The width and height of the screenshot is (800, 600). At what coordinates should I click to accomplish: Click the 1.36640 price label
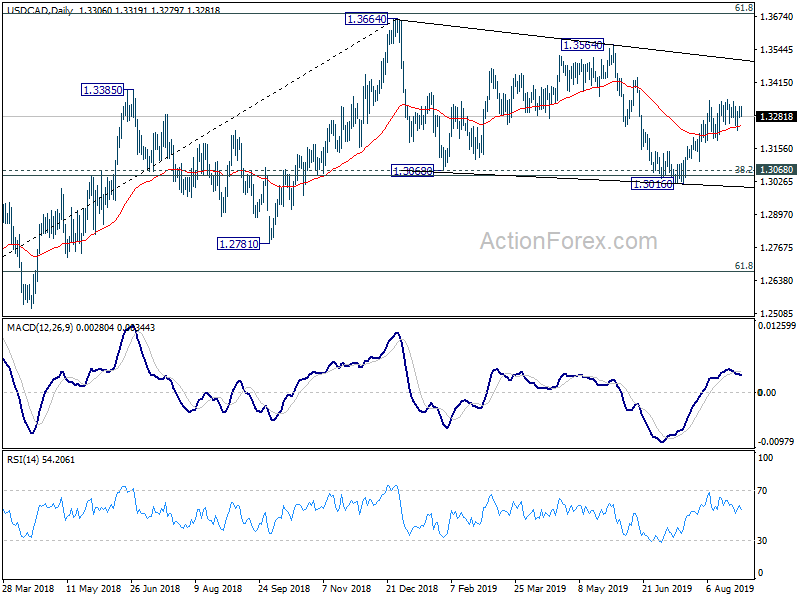(x=366, y=19)
